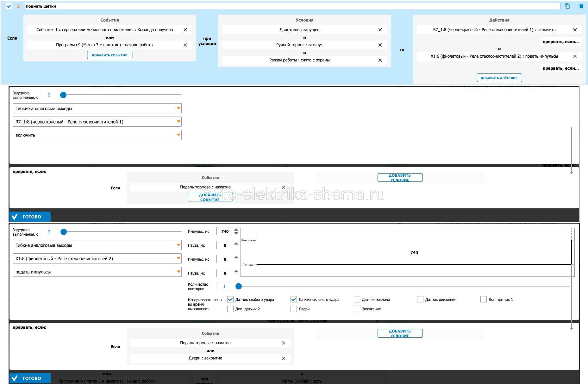Delete scenario with the trash icon
Screen dimensions: 588x387
point(581,6)
